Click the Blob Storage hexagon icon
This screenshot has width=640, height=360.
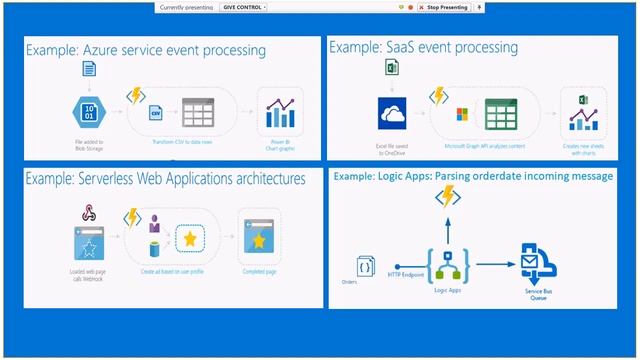click(89, 112)
